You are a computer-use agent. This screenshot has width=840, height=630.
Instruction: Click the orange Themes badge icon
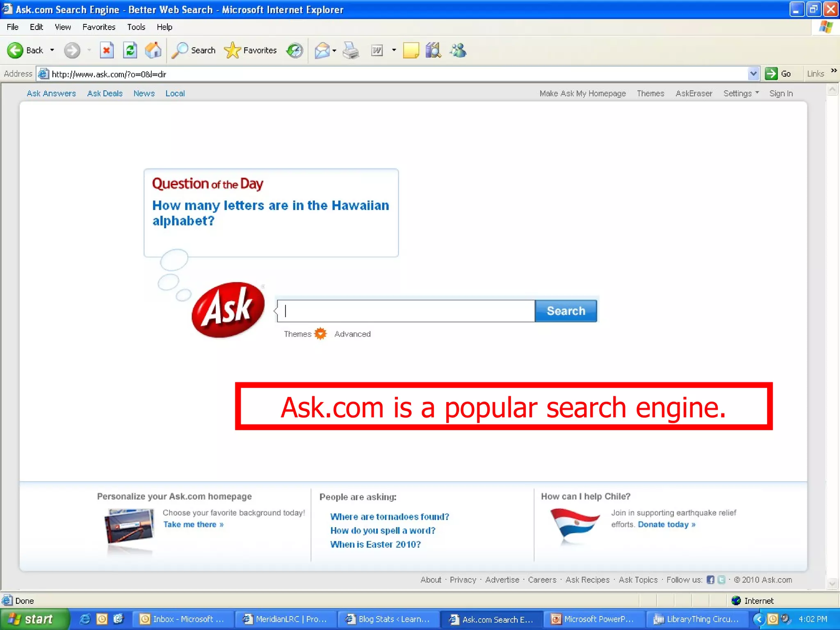(x=320, y=334)
